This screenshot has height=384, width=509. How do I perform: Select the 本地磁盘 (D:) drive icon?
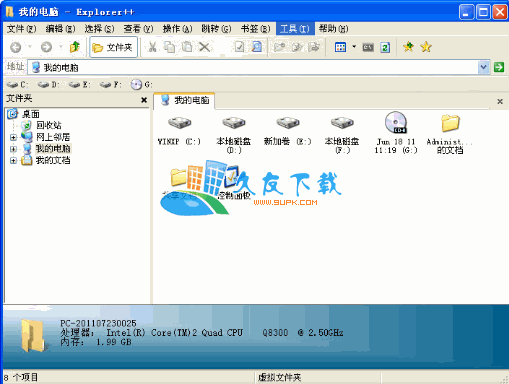click(x=234, y=123)
